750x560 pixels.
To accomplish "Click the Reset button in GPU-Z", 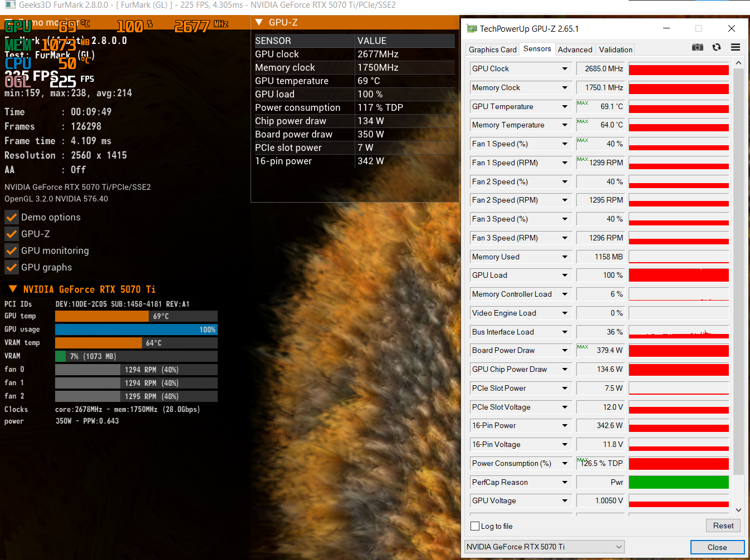I will click(x=723, y=525).
